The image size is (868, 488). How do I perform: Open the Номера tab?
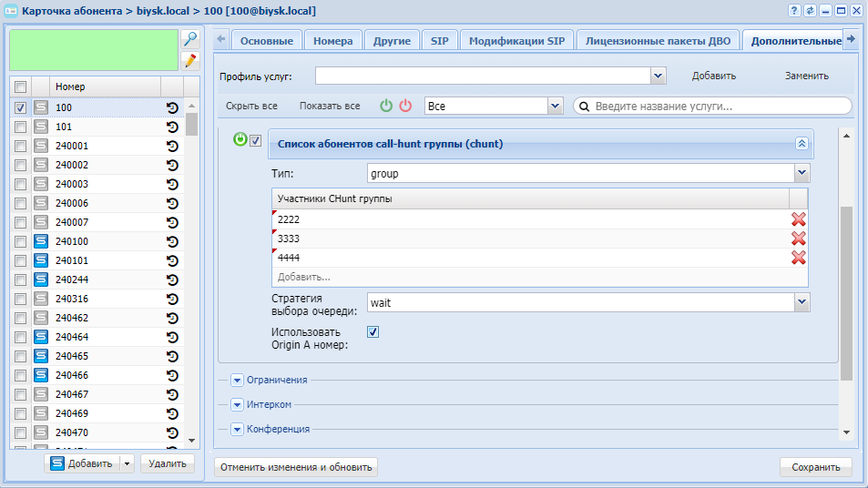tap(332, 41)
